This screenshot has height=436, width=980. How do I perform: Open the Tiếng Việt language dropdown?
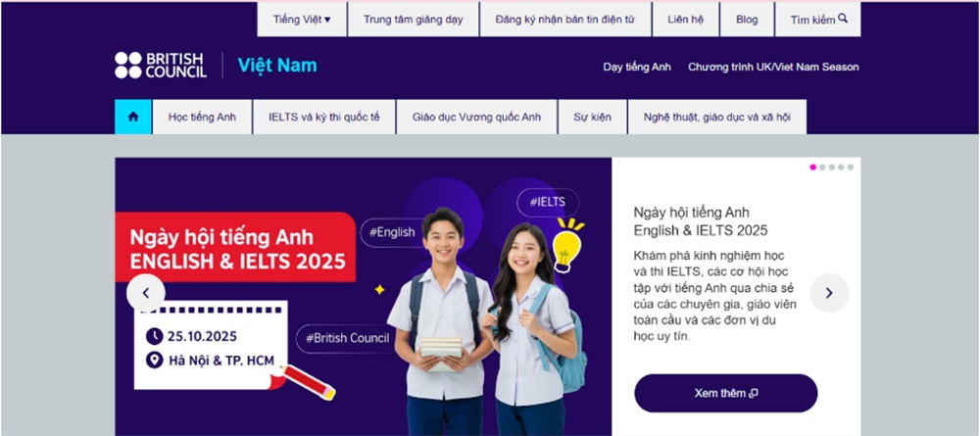pos(302,20)
